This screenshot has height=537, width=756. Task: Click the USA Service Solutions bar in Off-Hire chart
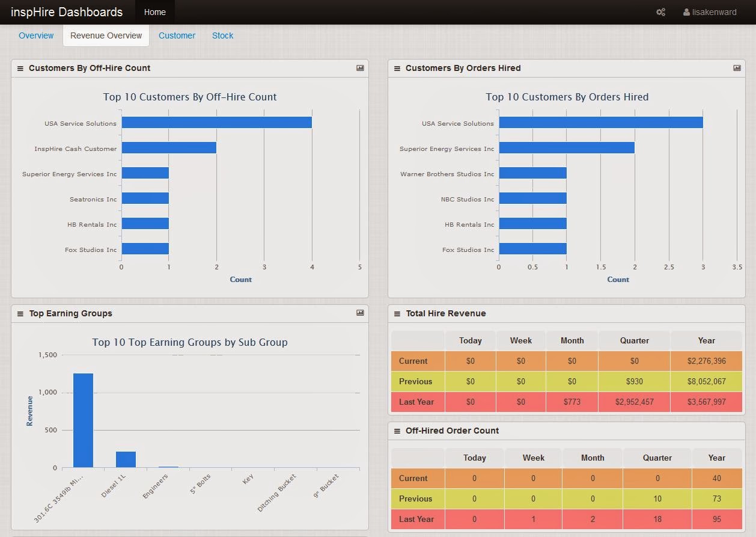[217, 123]
